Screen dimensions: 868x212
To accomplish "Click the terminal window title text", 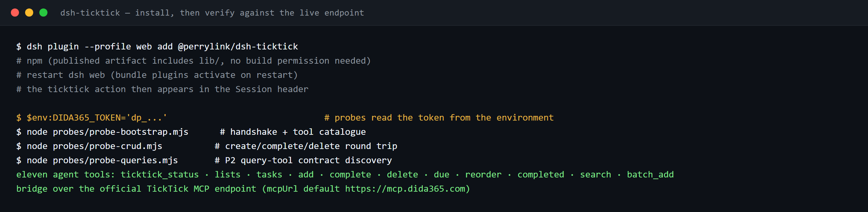I will pos(212,13).
